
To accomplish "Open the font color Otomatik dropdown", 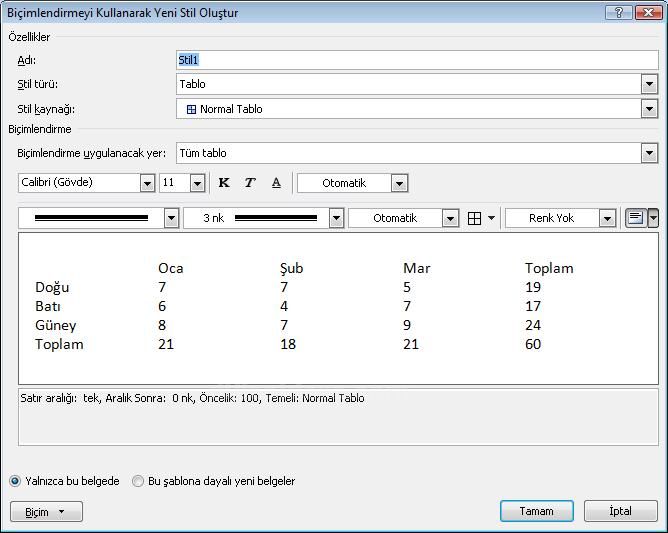I will (399, 183).
